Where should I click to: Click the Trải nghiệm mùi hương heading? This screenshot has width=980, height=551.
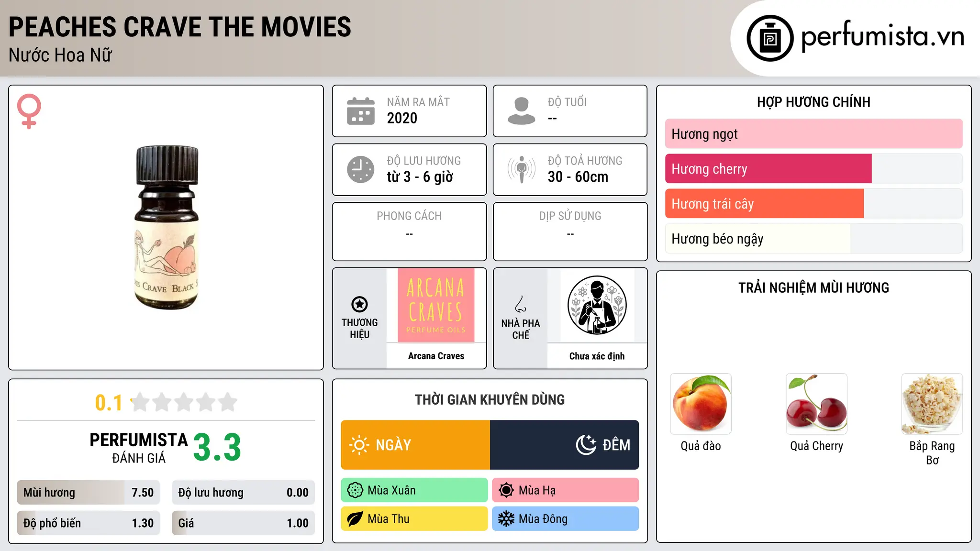813,287
